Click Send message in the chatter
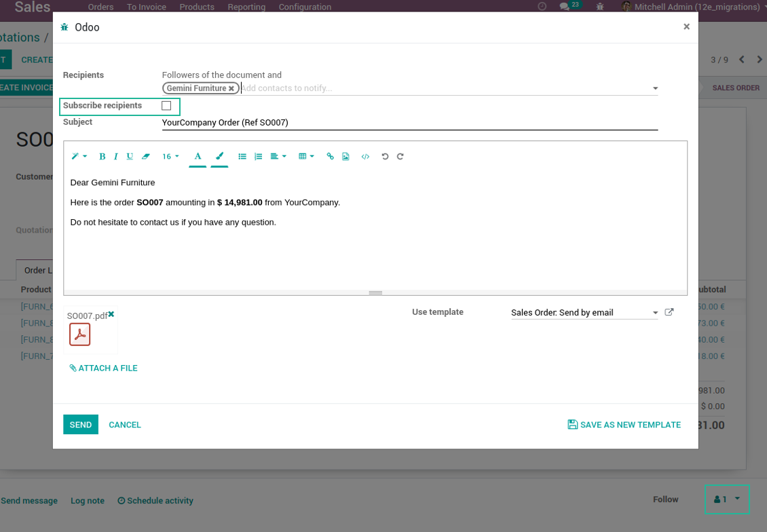 [x=29, y=501]
